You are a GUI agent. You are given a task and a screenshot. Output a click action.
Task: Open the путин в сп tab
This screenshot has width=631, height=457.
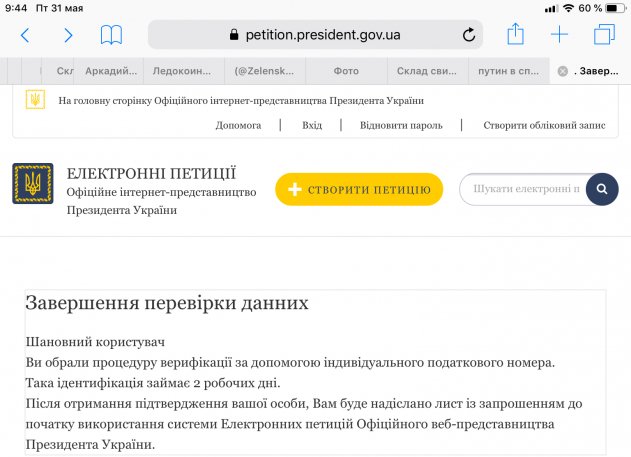pos(509,71)
